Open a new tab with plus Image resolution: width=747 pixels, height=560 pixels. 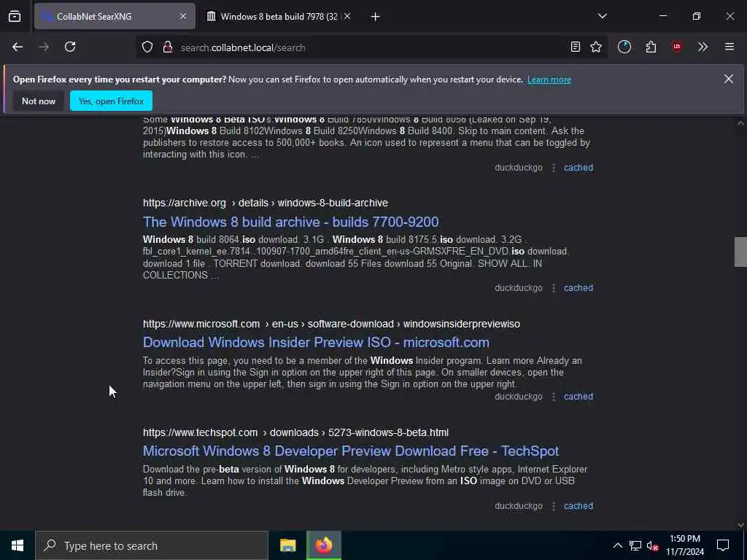[x=375, y=17]
